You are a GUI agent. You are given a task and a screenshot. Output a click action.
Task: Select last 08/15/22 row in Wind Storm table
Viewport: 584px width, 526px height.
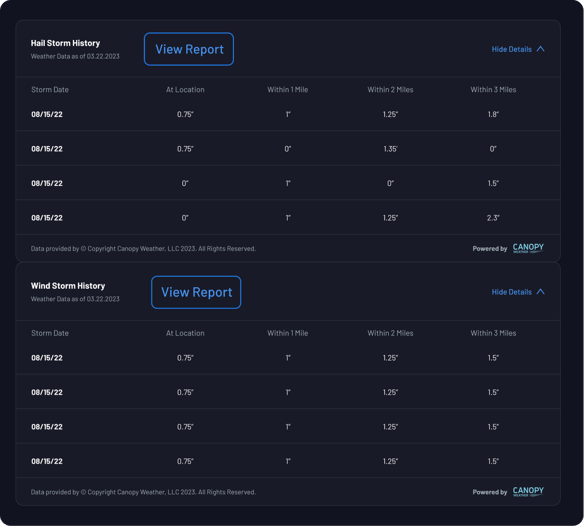288,461
